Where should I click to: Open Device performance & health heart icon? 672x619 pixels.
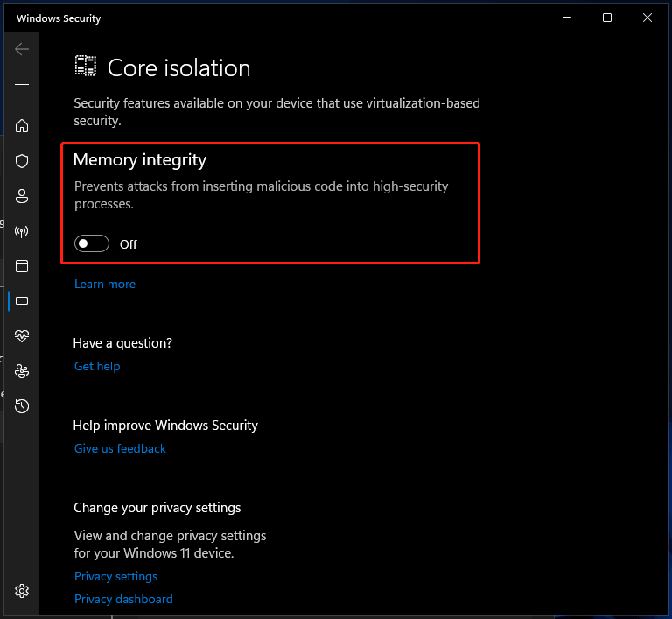tap(22, 336)
